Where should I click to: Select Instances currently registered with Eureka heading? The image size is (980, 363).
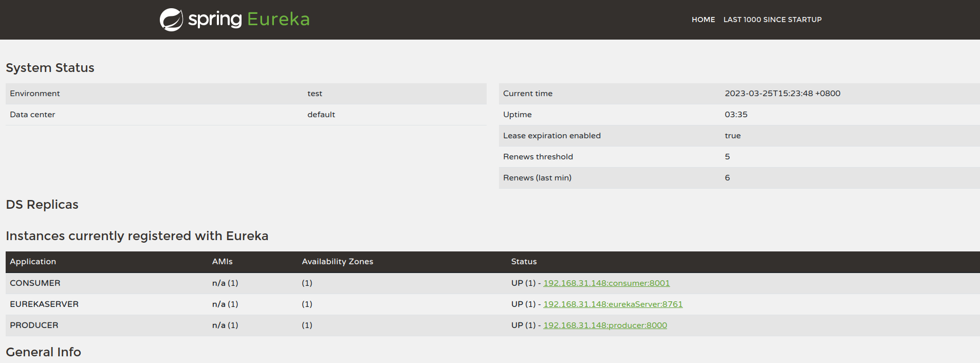tap(137, 236)
